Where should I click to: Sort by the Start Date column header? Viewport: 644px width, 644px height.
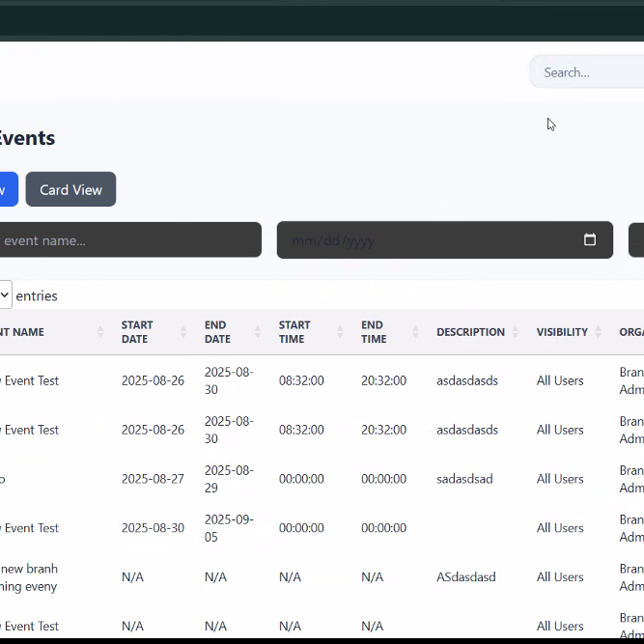tap(137, 332)
